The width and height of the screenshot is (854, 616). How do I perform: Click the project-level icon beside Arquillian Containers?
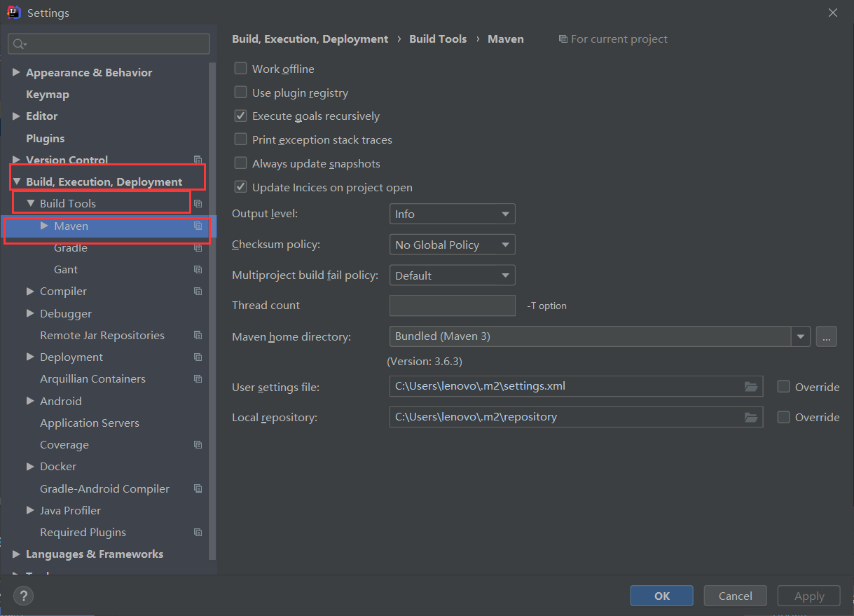pos(198,379)
